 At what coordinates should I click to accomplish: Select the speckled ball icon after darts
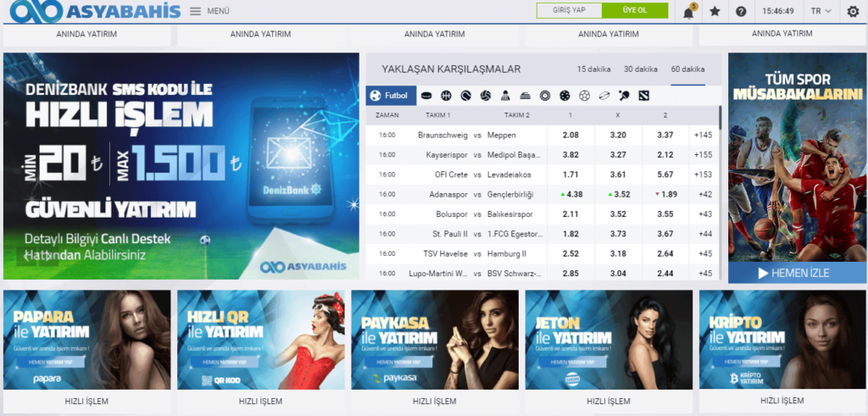point(565,96)
